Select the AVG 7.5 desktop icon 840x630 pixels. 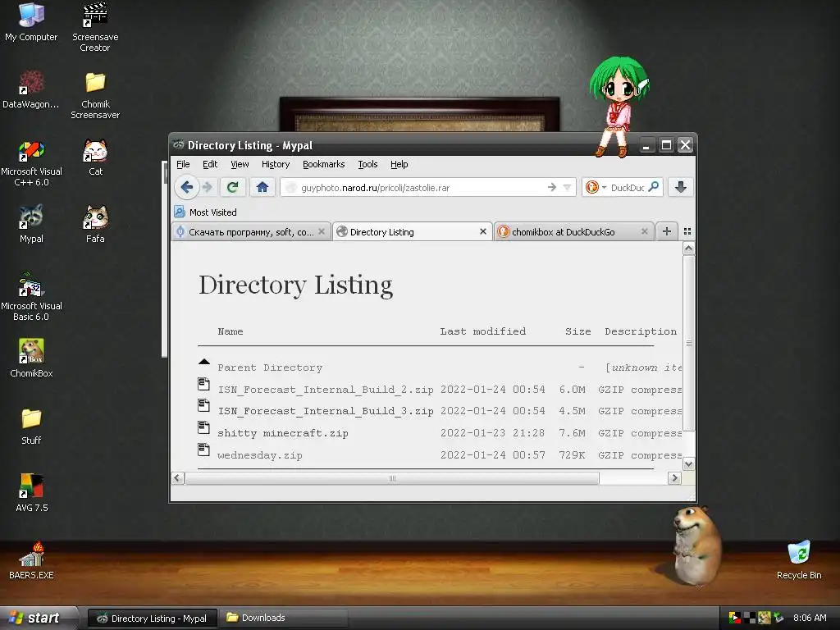[31, 493]
